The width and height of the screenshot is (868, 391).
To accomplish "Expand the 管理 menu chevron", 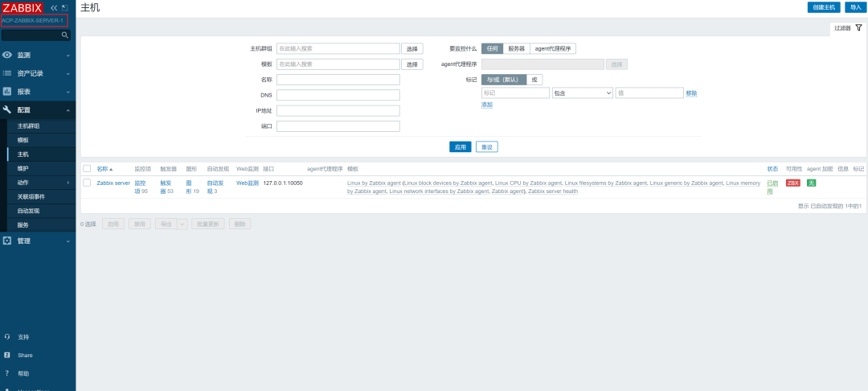I will tap(68, 241).
